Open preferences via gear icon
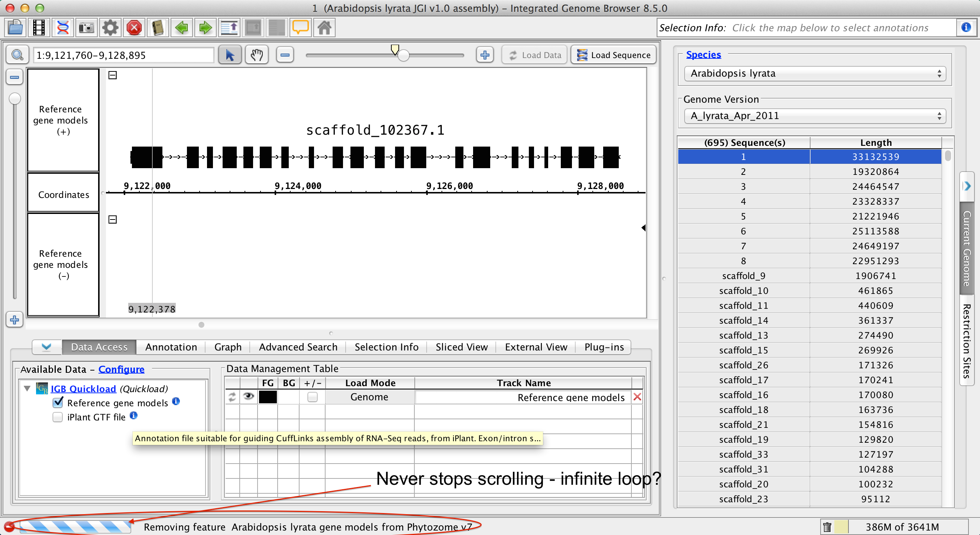The image size is (980, 535). tap(110, 28)
